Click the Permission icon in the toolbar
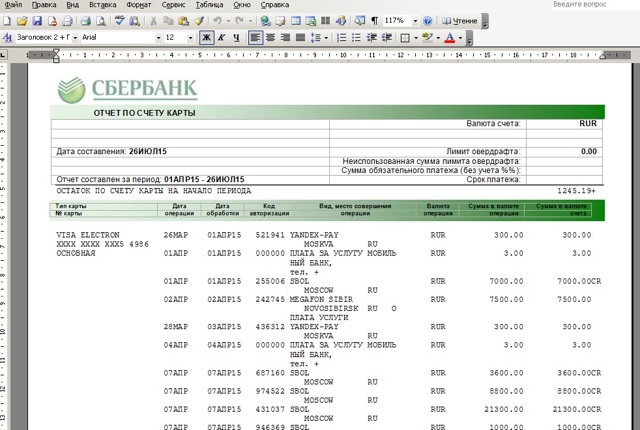The image size is (640, 430). (52, 21)
